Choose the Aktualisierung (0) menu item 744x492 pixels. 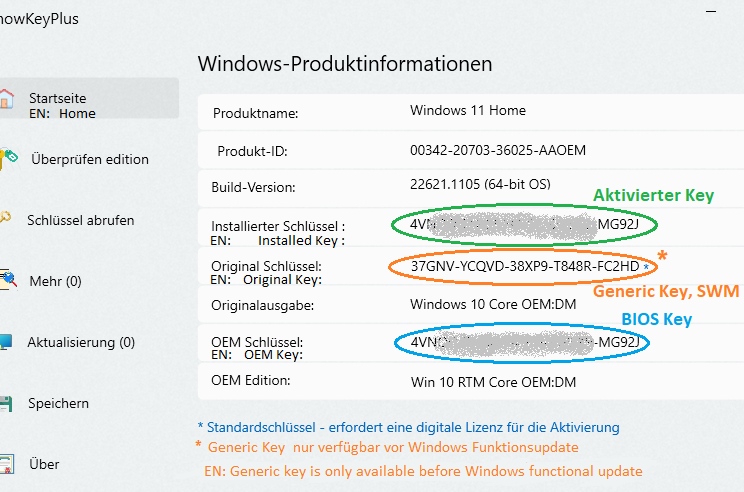[81, 342]
